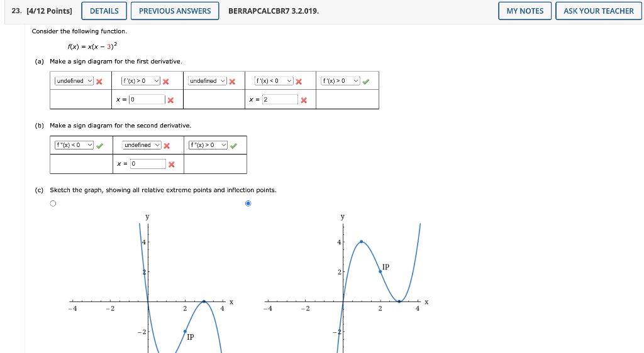Click the x = 0 input field in part (b)
The width and height of the screenshot is (644, 353).
click(148, 163)
